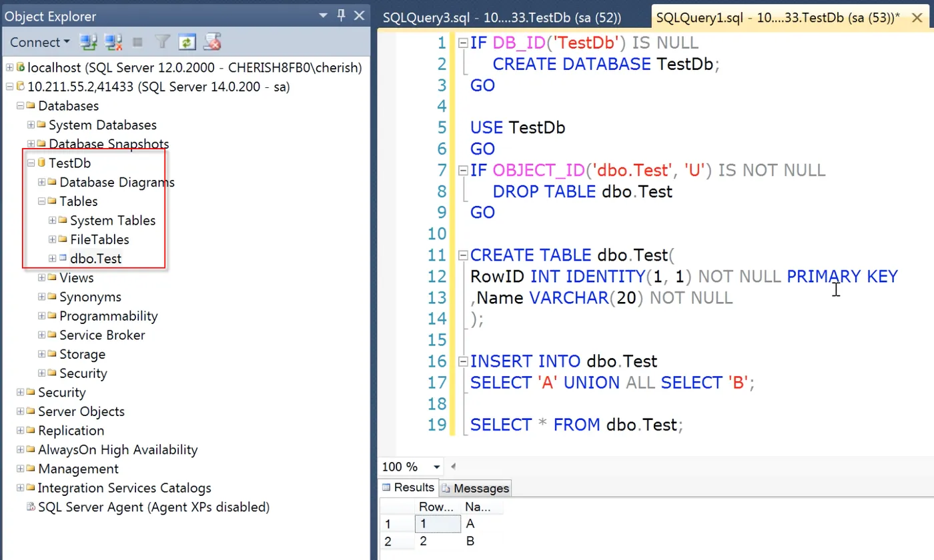Click 'USE TestDb' on line 5

click(518, 127)
